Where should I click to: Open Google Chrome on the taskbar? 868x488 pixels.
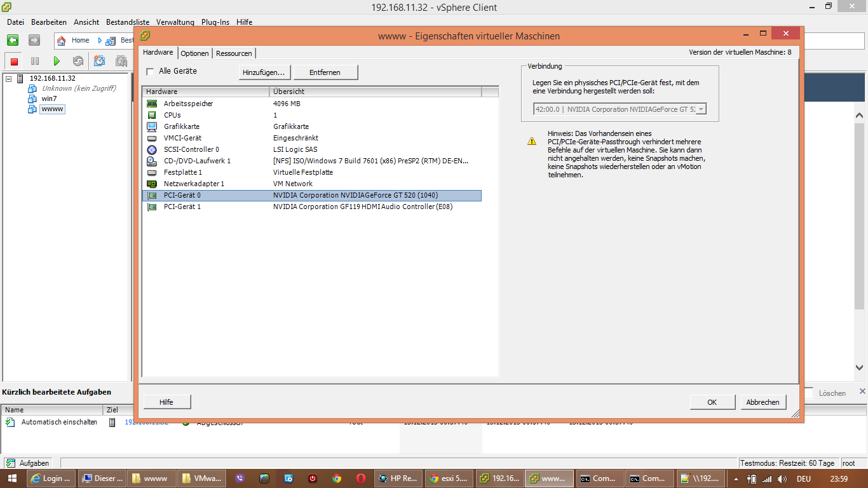337,478
